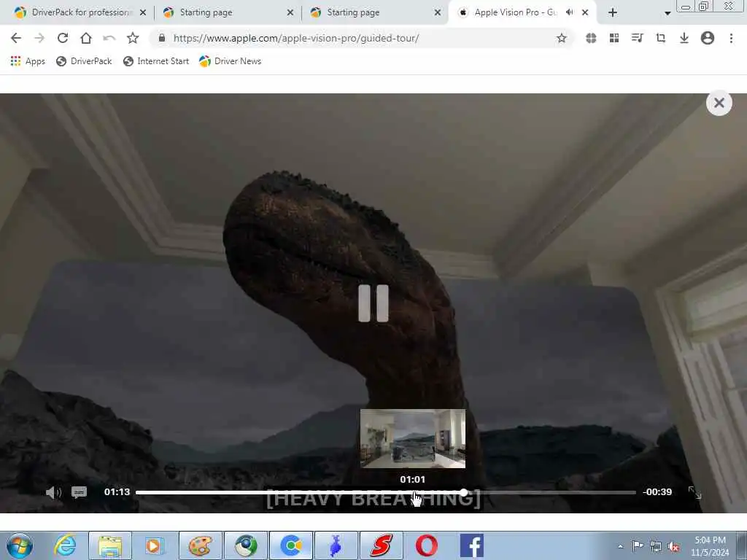Image resolution: width=747 pixels, height=560 pixels.
Task: Seek within the unplayed video progress bar
Action: coord(551,492)
